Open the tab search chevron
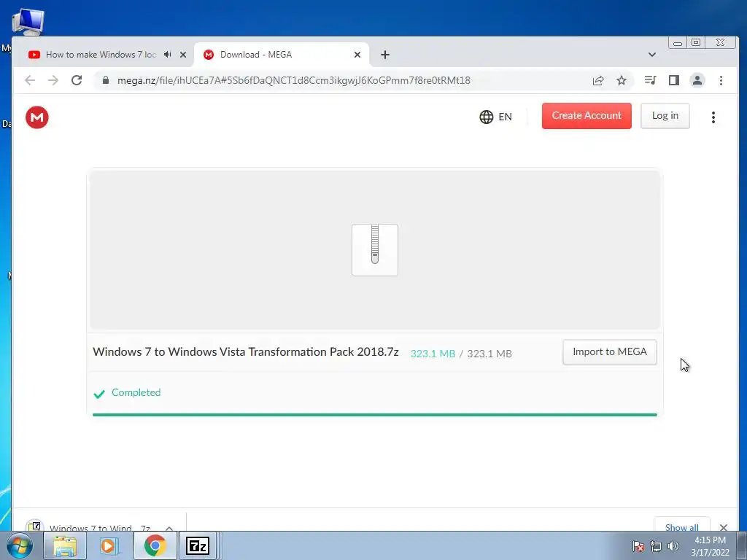Screen dimensions: 747x560 [652, 55]
